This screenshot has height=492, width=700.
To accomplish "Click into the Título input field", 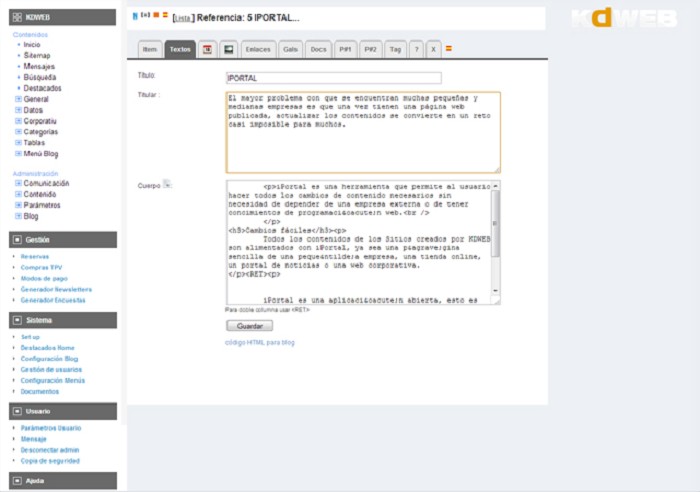I will point(333,78).
